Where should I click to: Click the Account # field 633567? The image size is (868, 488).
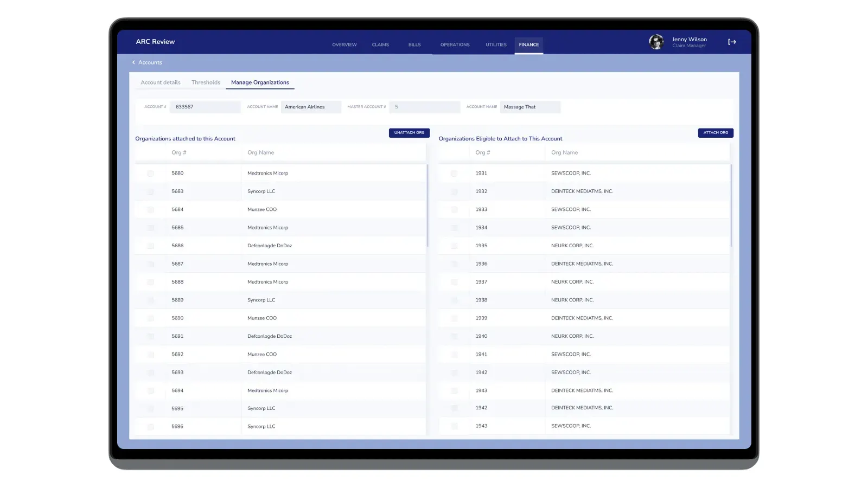click(205, 107)
